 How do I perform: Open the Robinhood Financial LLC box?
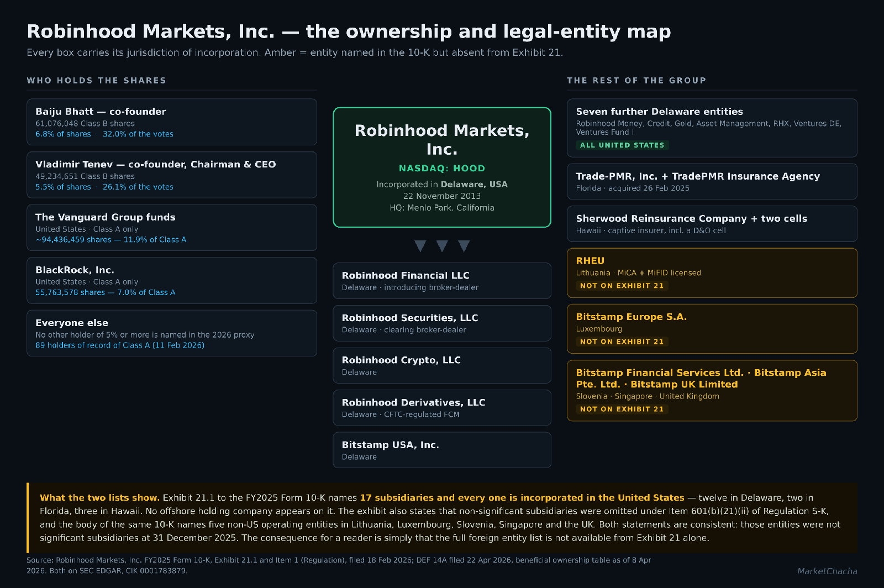point(442,281)
